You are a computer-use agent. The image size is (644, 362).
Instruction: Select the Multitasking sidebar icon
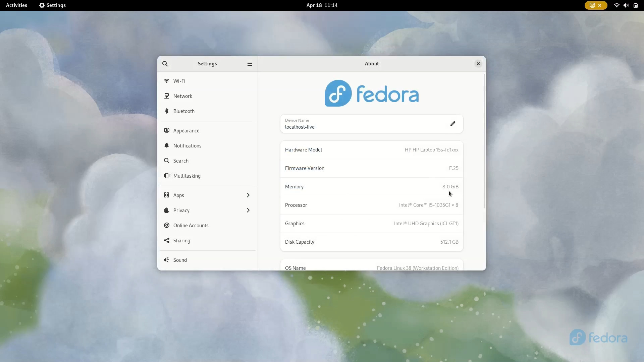pyautogui.click(x=167, y=176)
